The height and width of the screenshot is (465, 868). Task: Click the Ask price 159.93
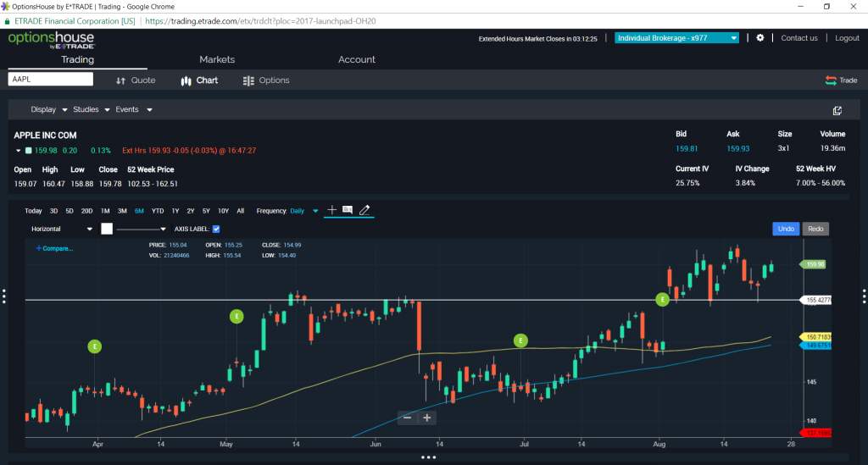click(738, 149)
